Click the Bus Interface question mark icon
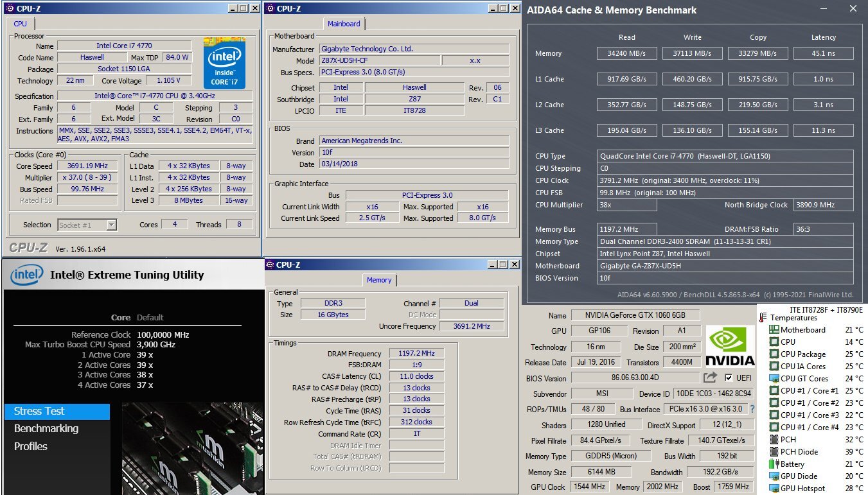 pos(752,409)
